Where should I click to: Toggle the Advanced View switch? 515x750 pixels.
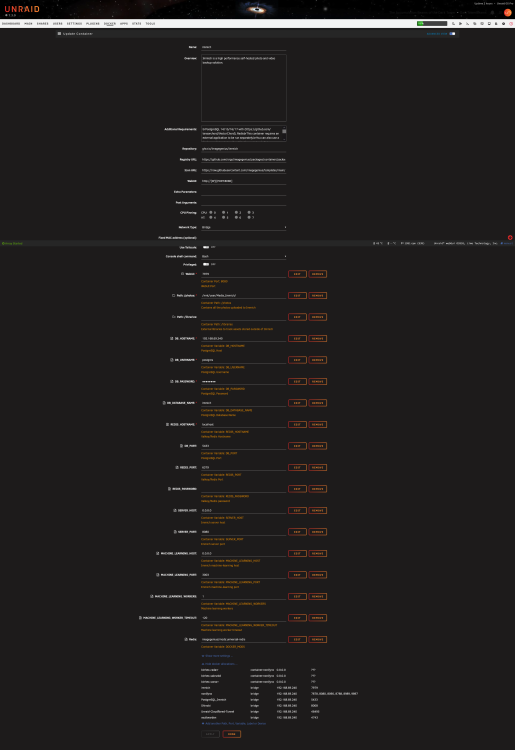[x=452, y=34]
